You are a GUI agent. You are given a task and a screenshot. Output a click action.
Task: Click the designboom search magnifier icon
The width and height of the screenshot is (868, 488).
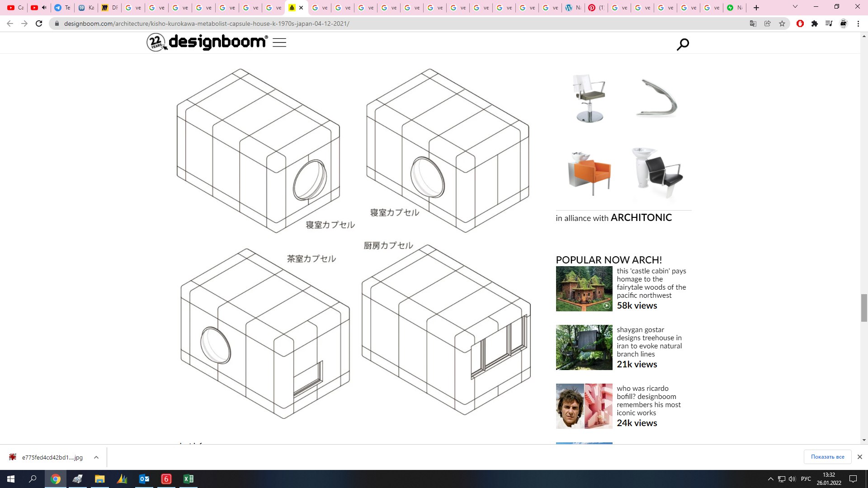pyautogui.click(x=683, y=44)
